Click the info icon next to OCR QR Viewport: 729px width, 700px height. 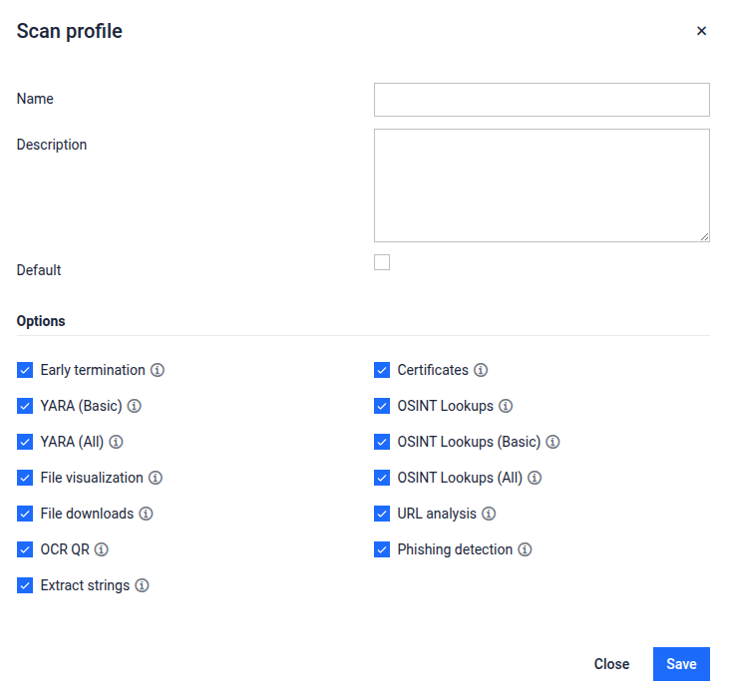point(102,549)
